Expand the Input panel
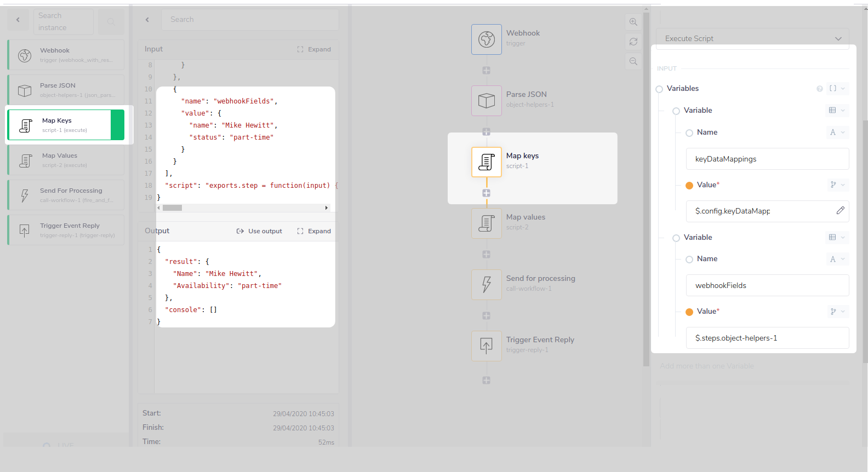Image resolution: width=868 pixels, height=472 pixels. pyautogui.click(x=314, y=49)
